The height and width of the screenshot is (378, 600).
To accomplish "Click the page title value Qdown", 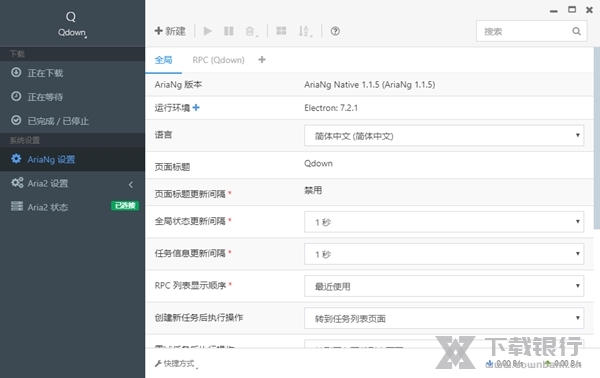I will pyautogui.click(x=318, y=163).
